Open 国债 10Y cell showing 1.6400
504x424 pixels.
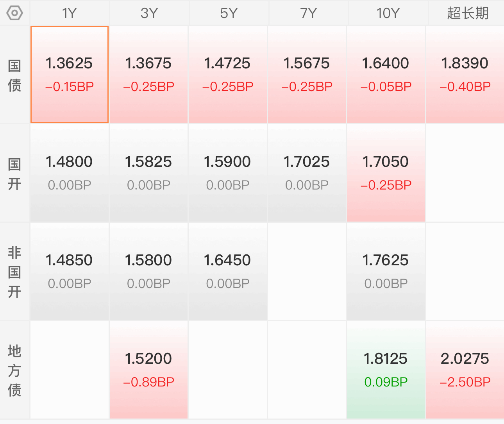click(x=386, y=75)
